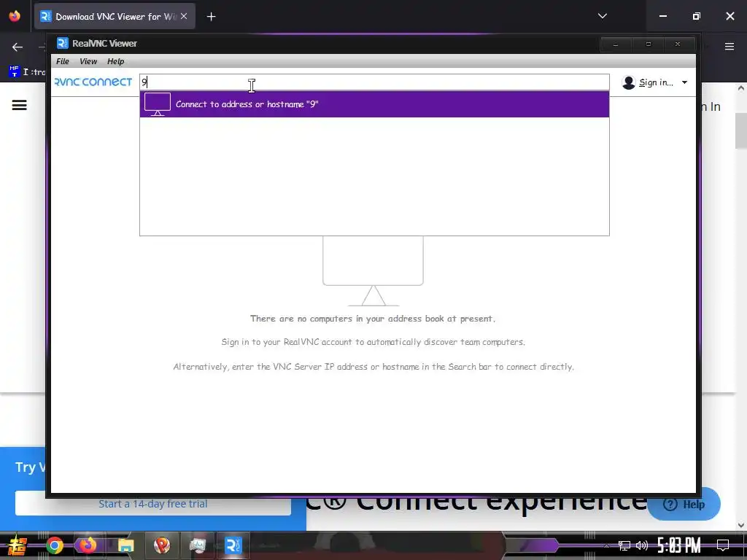Expand the browser list all tabs chevron

(x=602, y=16)
